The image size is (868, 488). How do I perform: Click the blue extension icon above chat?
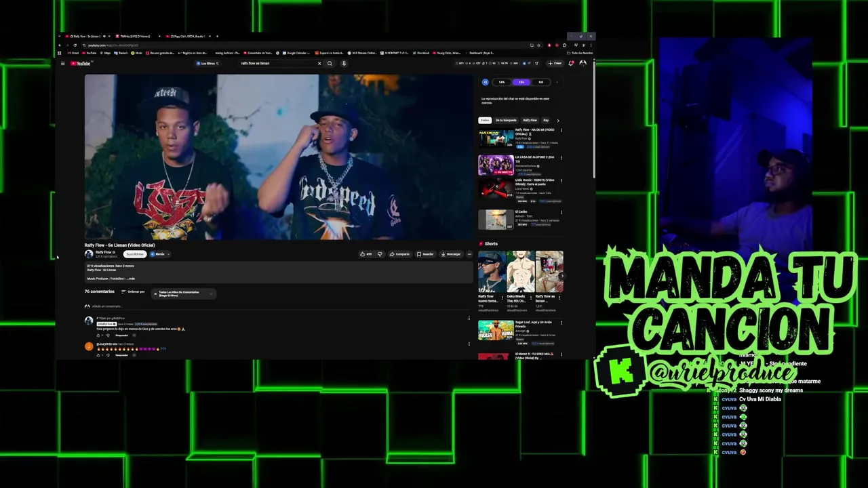[485, 82]
